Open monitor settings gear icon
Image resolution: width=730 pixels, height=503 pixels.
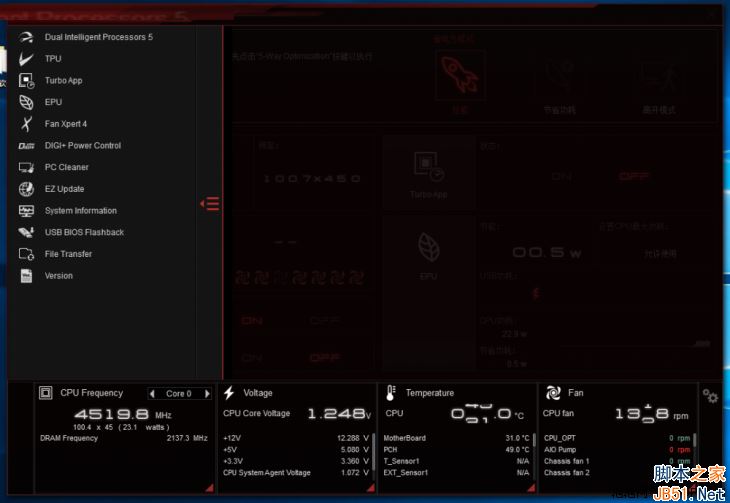(x=710, y=396)
